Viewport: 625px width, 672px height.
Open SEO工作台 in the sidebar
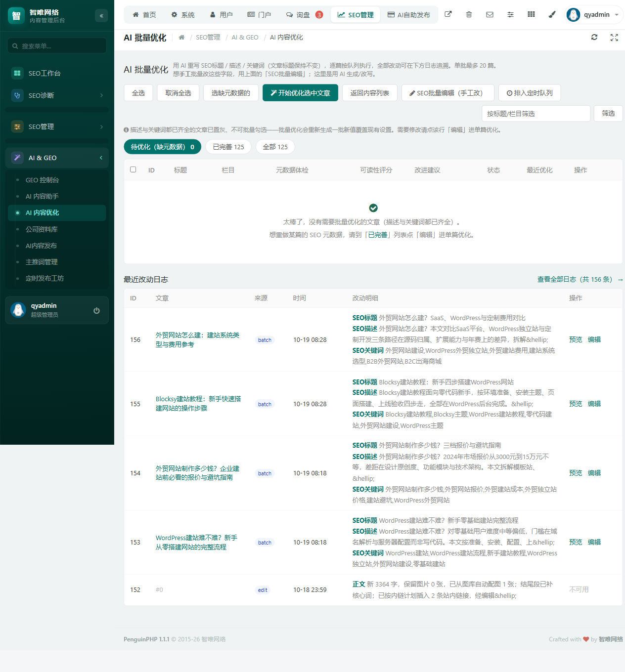point(57,73)
